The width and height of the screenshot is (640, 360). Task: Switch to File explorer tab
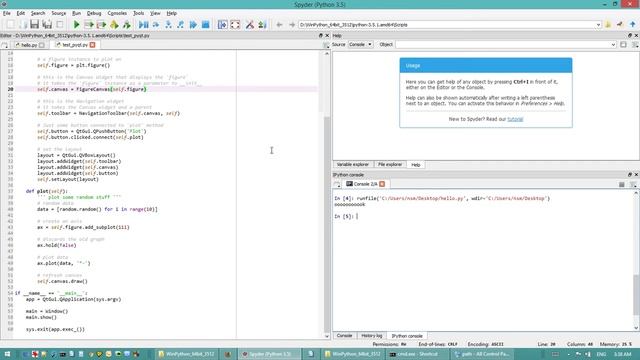(x=390, y=164)
